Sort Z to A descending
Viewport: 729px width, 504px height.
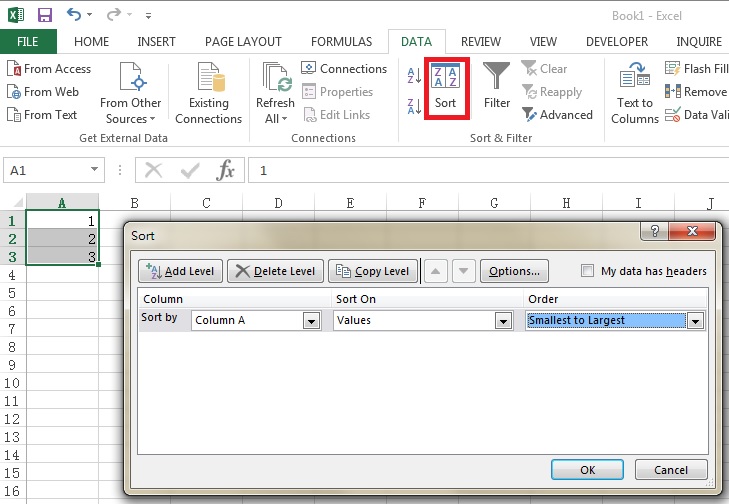coord(414,106)
